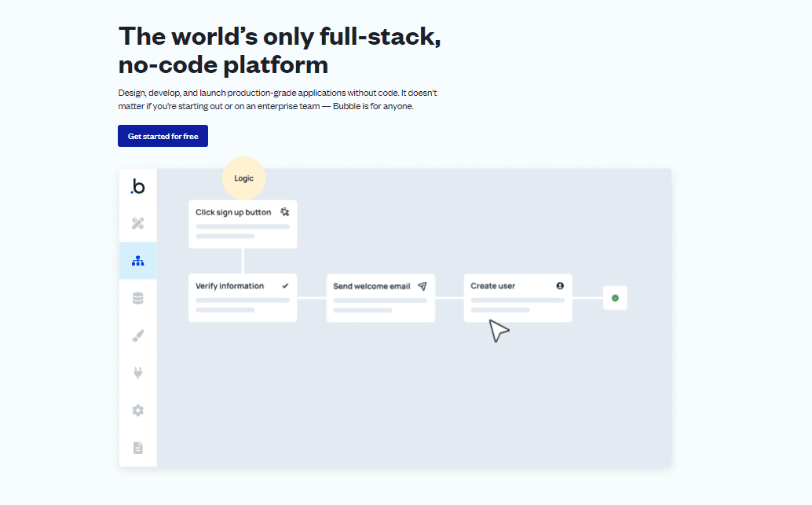Open the Styles paintbrush icon in sidebar
Screen dimensions: 812x505
tap(137, 335)
